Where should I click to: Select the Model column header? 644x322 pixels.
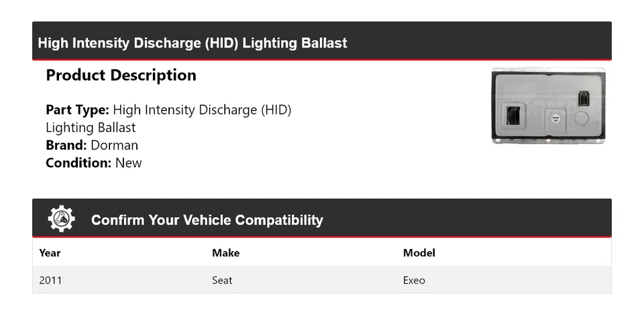(x=419, y=253)
